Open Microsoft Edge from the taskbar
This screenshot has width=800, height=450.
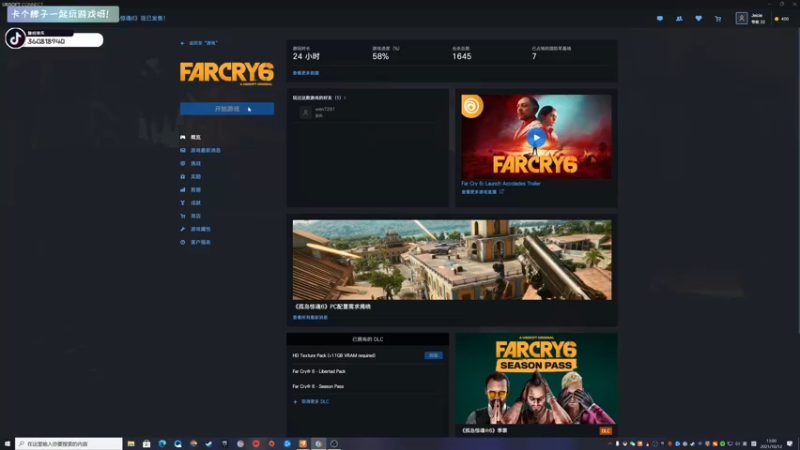pos(162,444)
